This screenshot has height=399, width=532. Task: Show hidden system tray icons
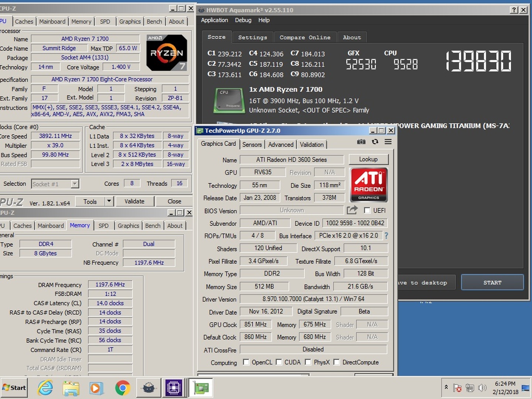[446, 388]
